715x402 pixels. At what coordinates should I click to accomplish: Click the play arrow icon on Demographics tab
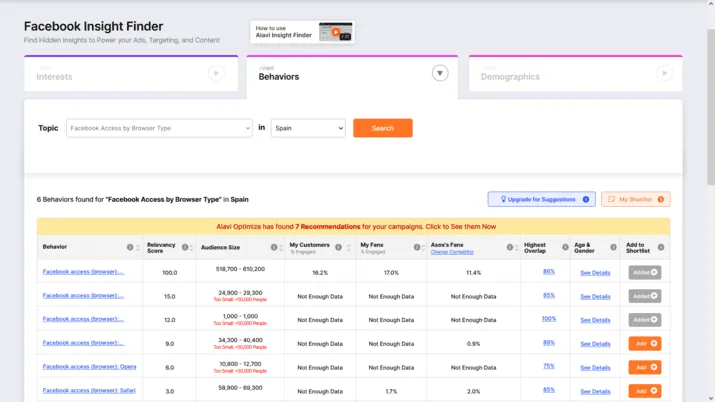pos(664,73)
